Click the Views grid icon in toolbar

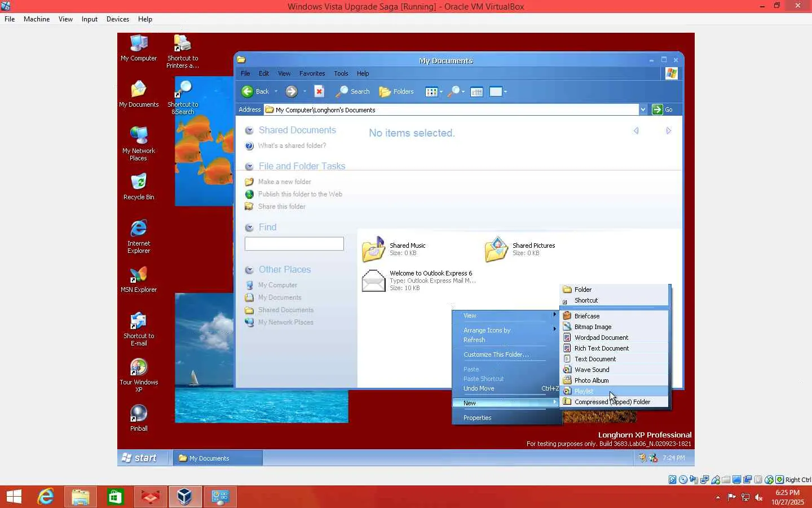[431, 91]
